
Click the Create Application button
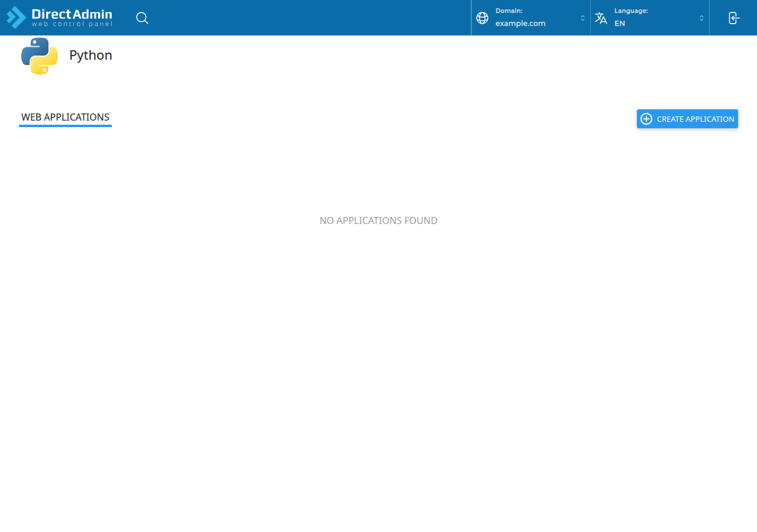tap(687, 119)
